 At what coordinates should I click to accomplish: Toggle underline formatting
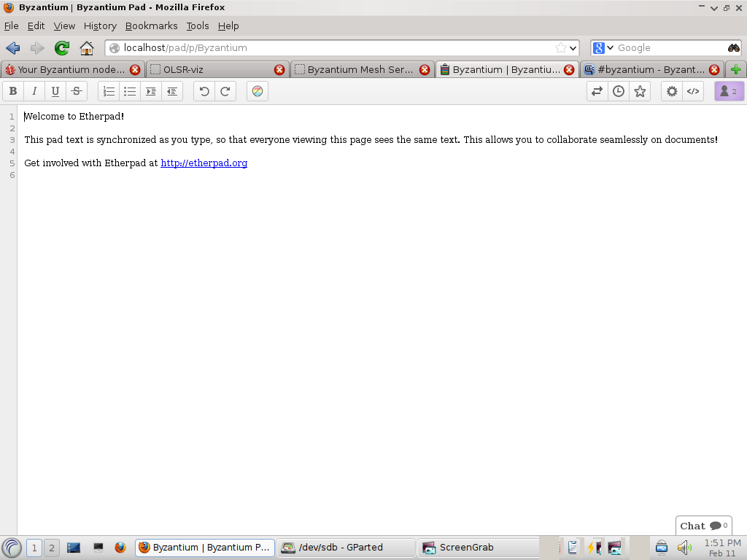(55, 91)
